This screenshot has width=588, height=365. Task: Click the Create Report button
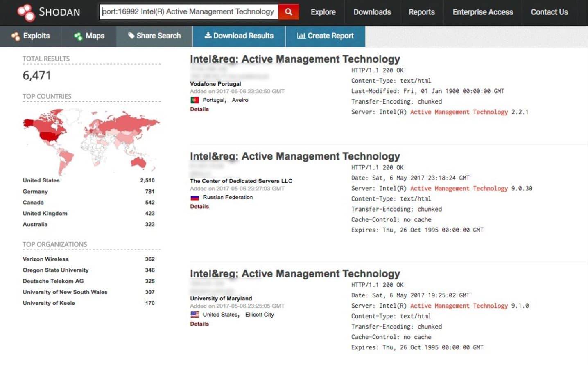click(326, 36)
